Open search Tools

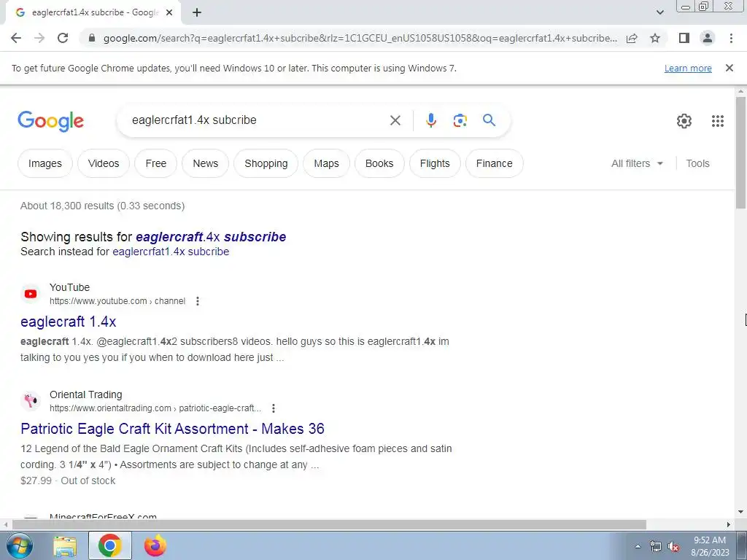click(697, 163)
